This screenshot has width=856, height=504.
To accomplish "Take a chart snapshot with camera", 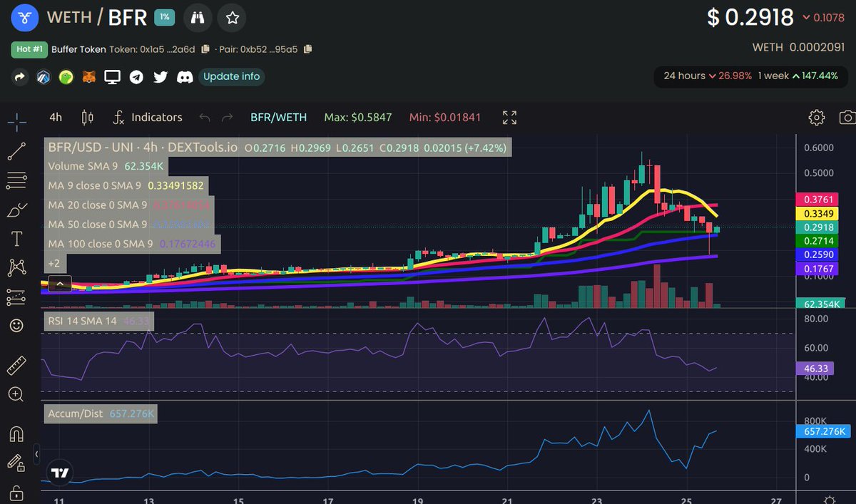I will pyautogui.click(x=847, y=117).
